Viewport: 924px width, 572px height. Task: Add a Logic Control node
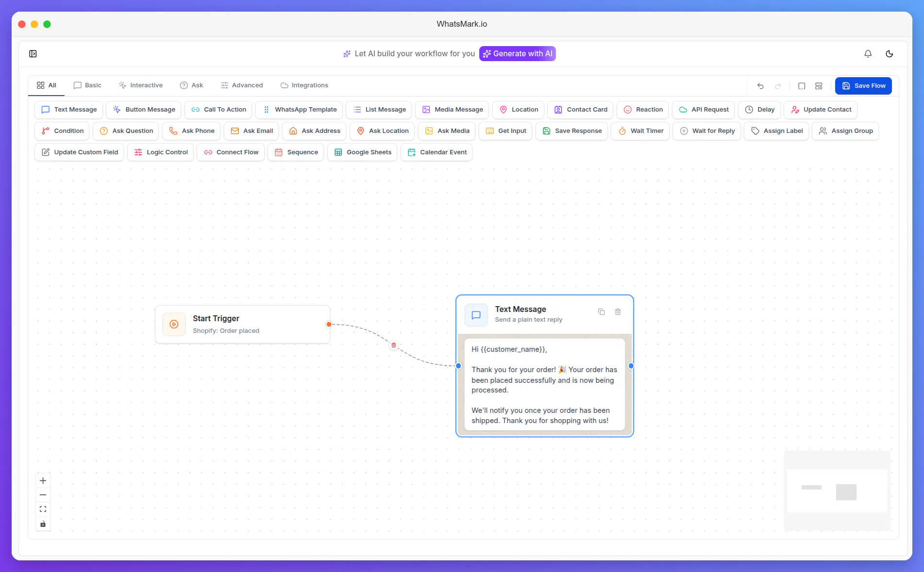[161, 152]
